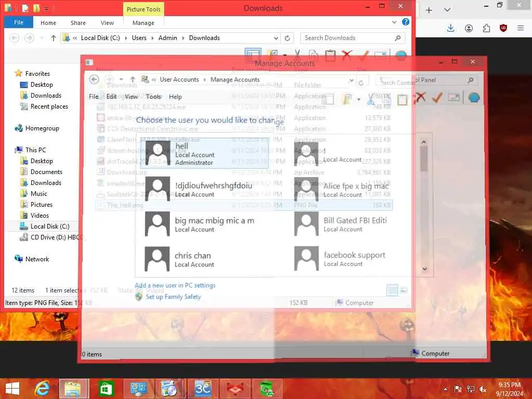Open the Firefox account icon
Viewport: 532px width, 399px height.
point(469,28)
